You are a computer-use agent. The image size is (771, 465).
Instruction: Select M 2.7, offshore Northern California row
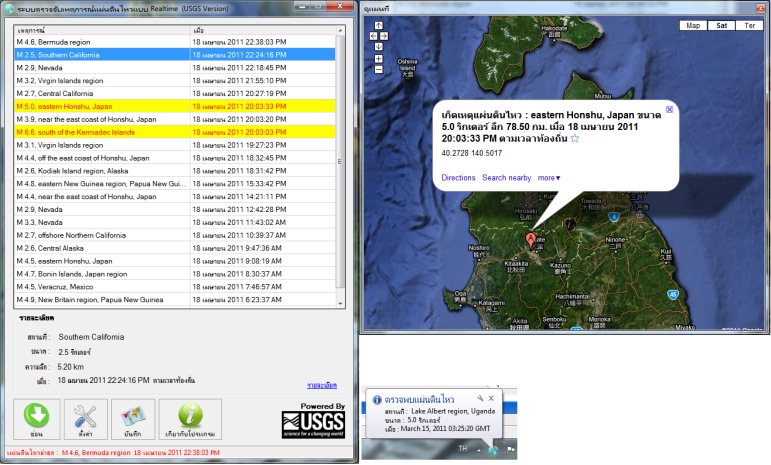coord(175,235)
